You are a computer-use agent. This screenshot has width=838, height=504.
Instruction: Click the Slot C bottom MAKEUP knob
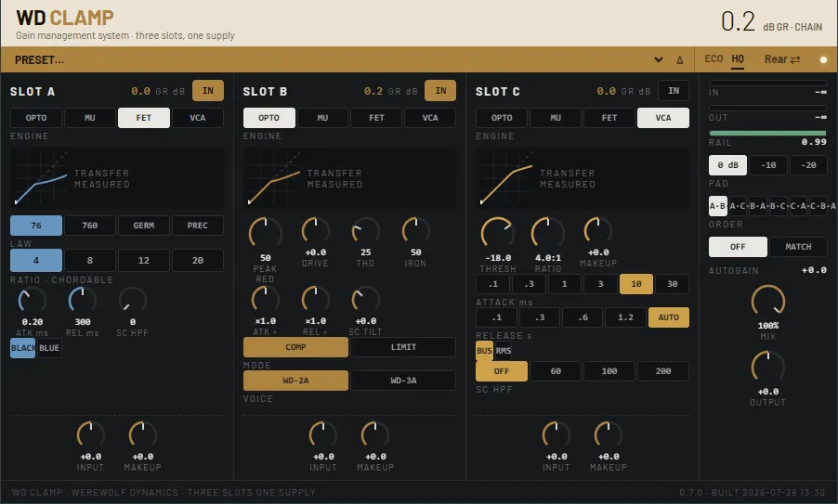609,435
